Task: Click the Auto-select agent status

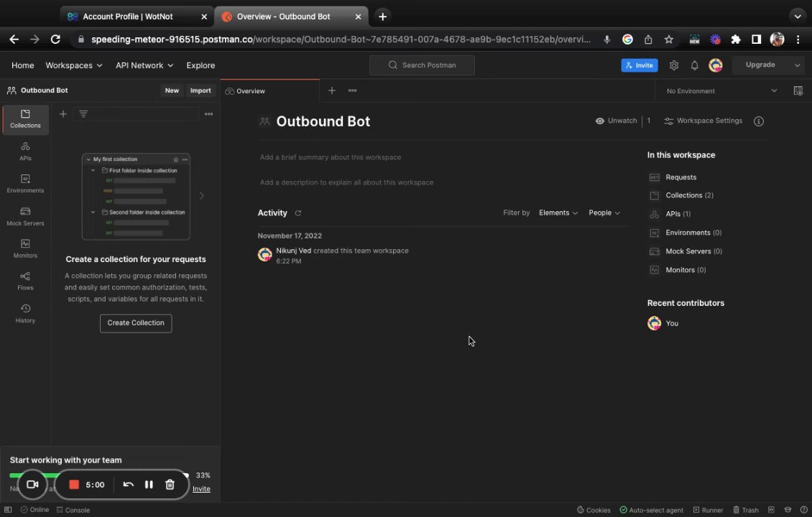Action: point(652,510)
